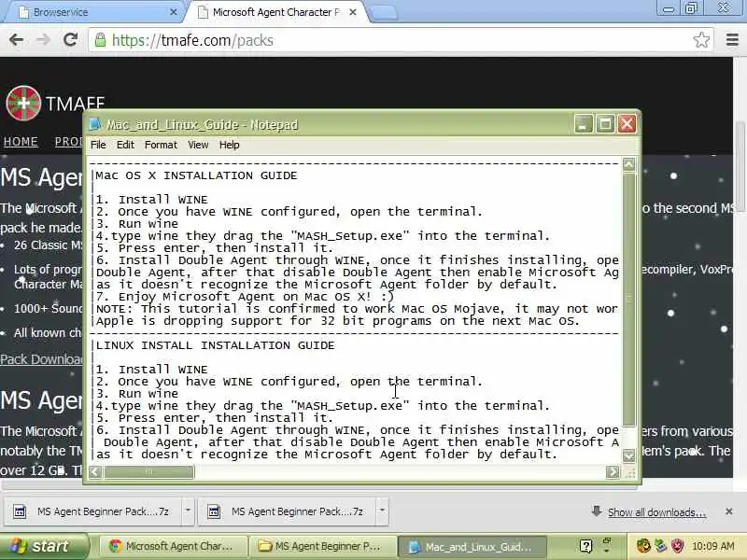Close the Microsoft Agent Character tab
The width and height of the screenshot is (747, 560).
tap(353, 12)
